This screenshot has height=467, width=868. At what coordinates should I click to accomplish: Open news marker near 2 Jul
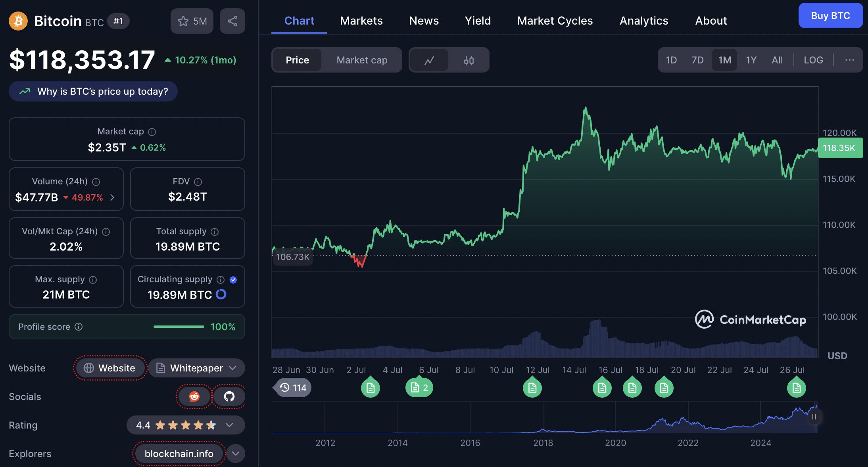coord(371,387)
